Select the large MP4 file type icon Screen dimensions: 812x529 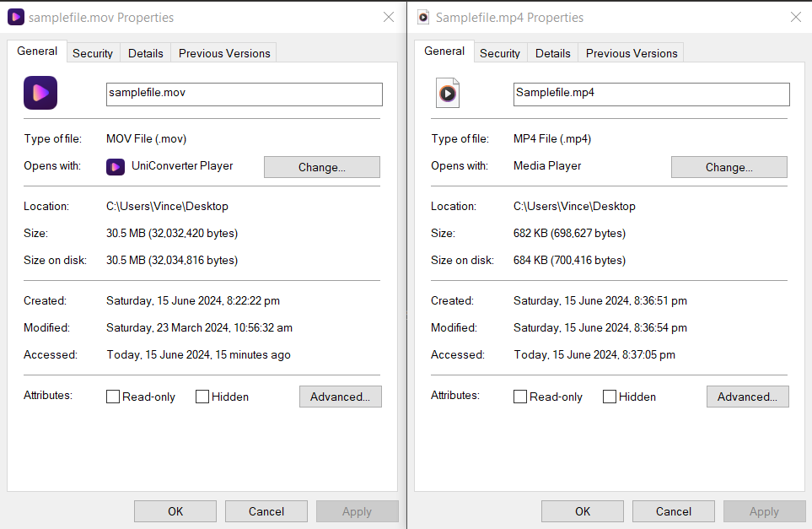tap(447, 93)
